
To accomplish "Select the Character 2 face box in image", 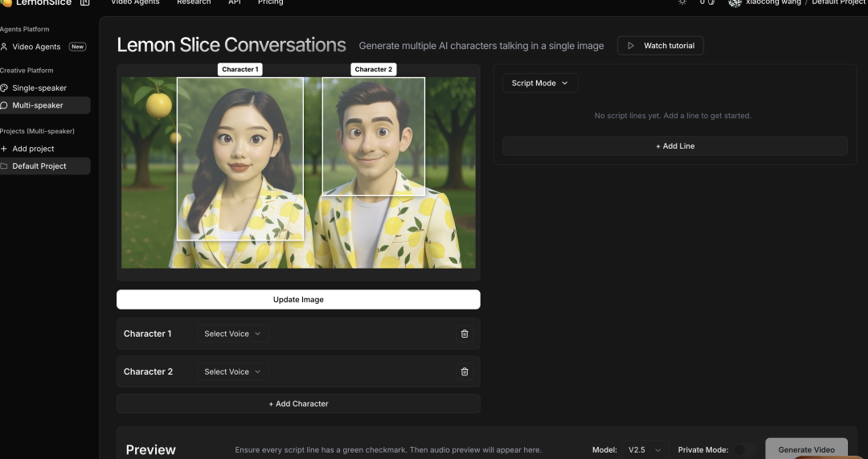I will tap(374, 136).
